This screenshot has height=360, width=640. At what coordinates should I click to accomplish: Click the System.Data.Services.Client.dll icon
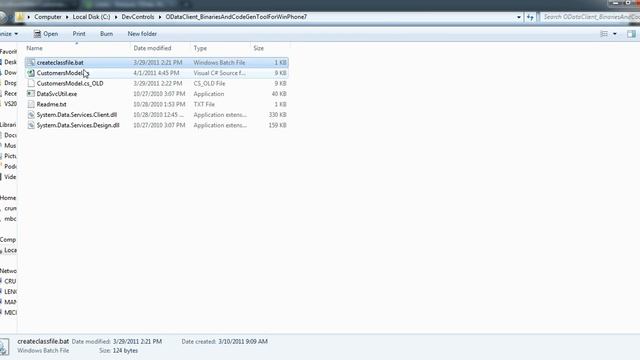click(31, 115)
